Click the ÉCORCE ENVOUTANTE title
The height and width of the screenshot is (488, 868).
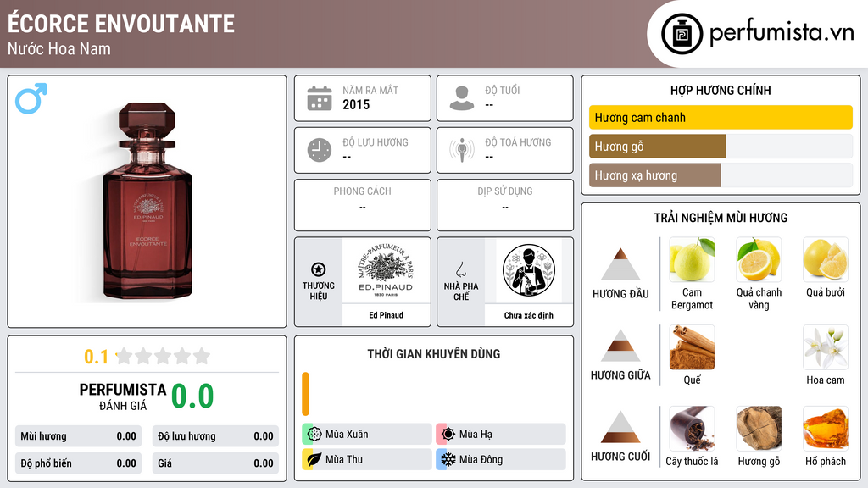pos(121,24)
